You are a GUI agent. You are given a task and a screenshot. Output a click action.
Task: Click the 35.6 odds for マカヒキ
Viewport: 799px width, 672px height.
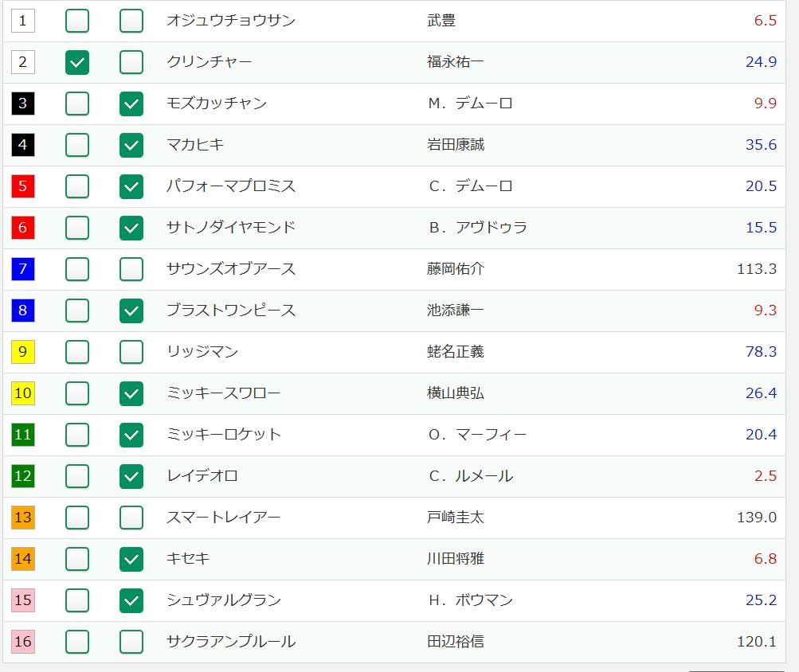tap(761, 145)
